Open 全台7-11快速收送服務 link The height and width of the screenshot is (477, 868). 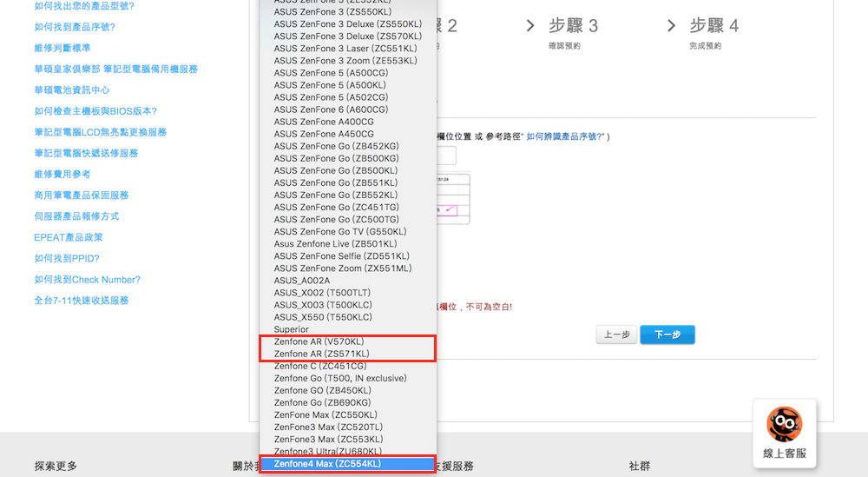82,301
